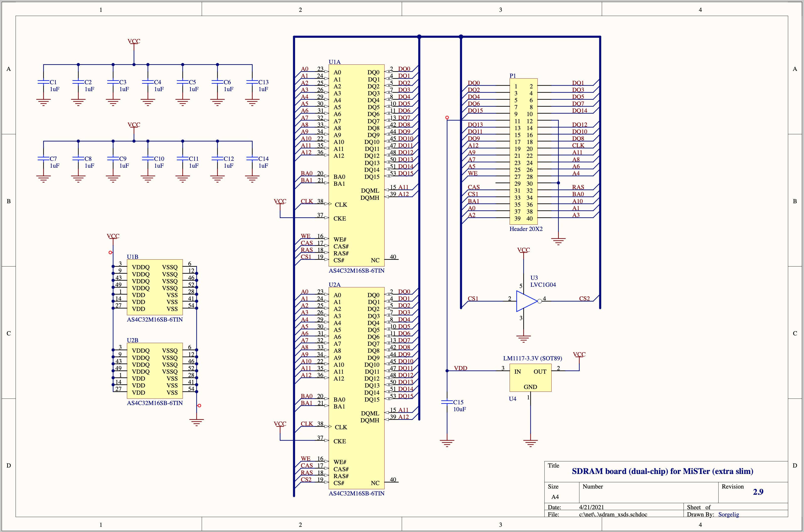Image resolution: width=804 pixels, height=532 pixels.
Task: Click the DQ14 net label on header P1
Action: pos(580,111)
